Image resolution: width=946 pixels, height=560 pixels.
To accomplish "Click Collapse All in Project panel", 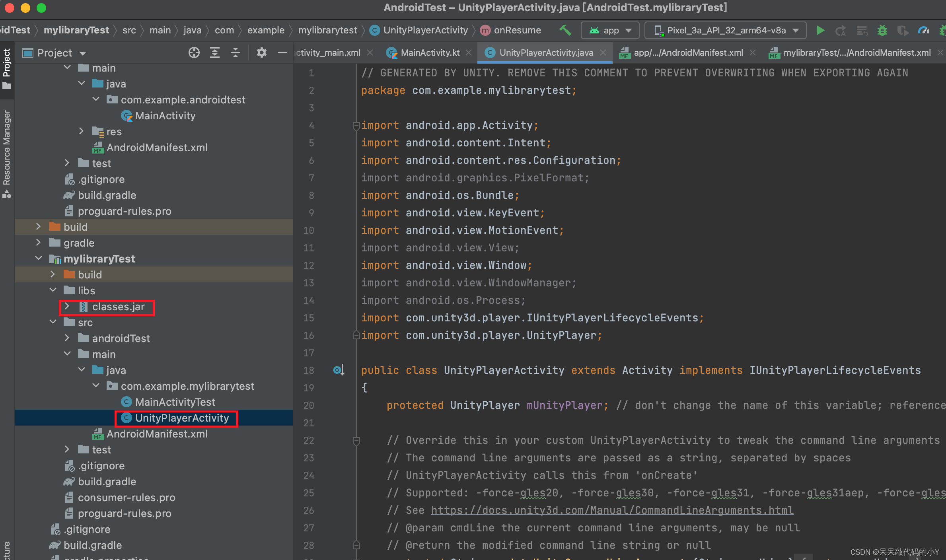I will point(236,53).
